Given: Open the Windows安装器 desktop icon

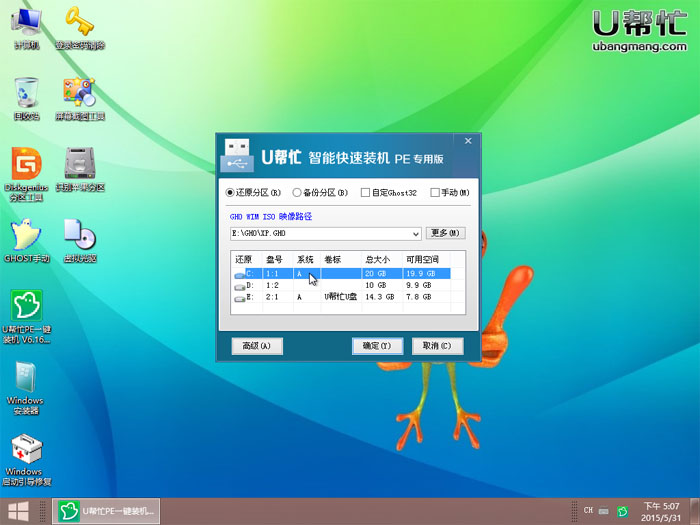Looking at the screenshot, I should (24, 378).
